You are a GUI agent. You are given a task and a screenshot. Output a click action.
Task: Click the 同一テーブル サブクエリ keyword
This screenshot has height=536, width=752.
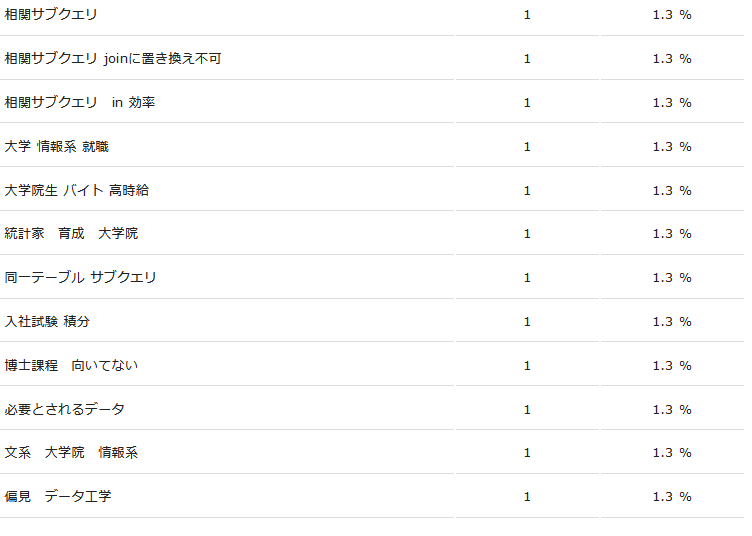pos(81,278)
